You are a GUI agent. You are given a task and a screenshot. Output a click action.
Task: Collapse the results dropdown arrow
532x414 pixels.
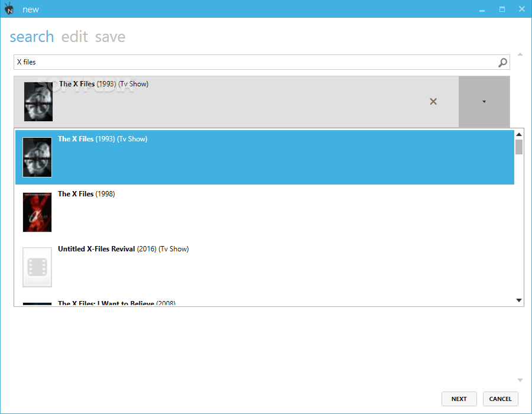pos(484,102)
